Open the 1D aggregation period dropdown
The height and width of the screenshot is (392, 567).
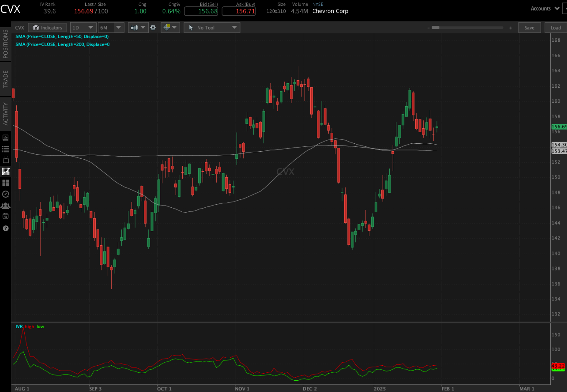point(83,28)
